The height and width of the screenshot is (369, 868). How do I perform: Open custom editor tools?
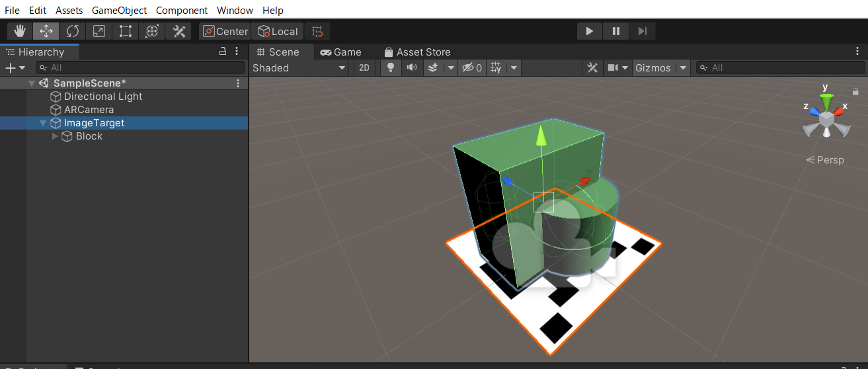178,31
